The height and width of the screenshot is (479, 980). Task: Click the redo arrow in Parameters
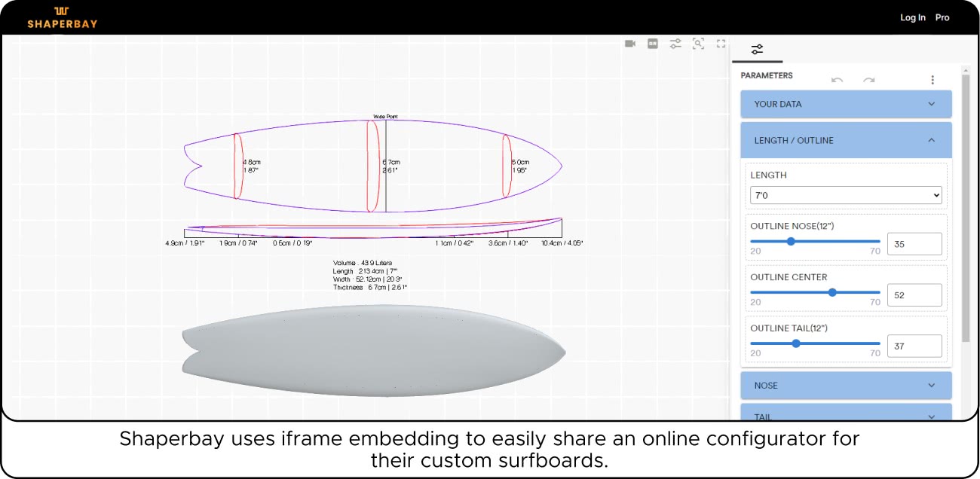[869, 80]
